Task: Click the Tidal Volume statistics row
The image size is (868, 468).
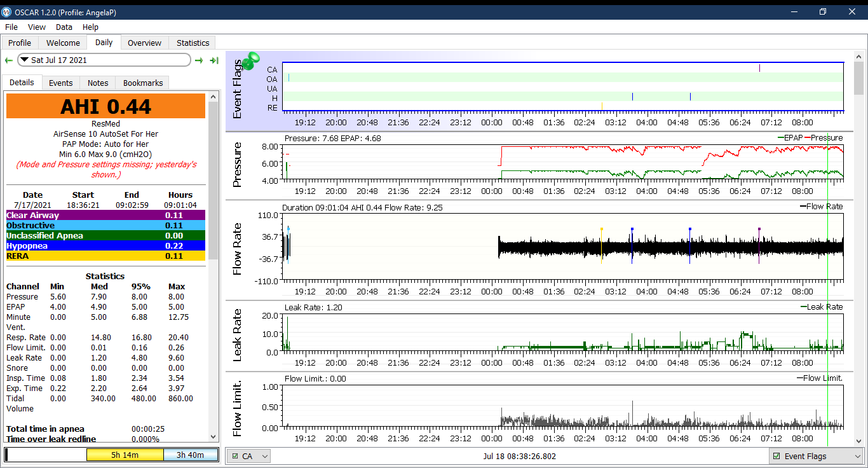Action: (x=105, y=403)
